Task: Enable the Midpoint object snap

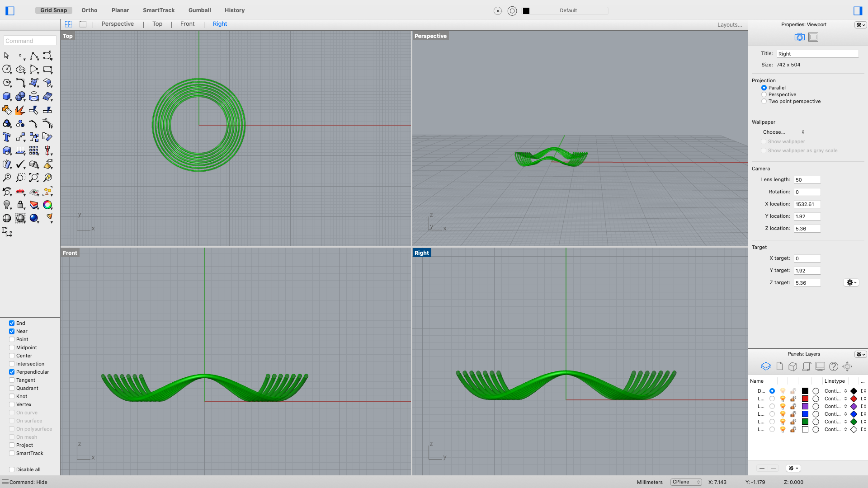Action: (x=12, y=347)
